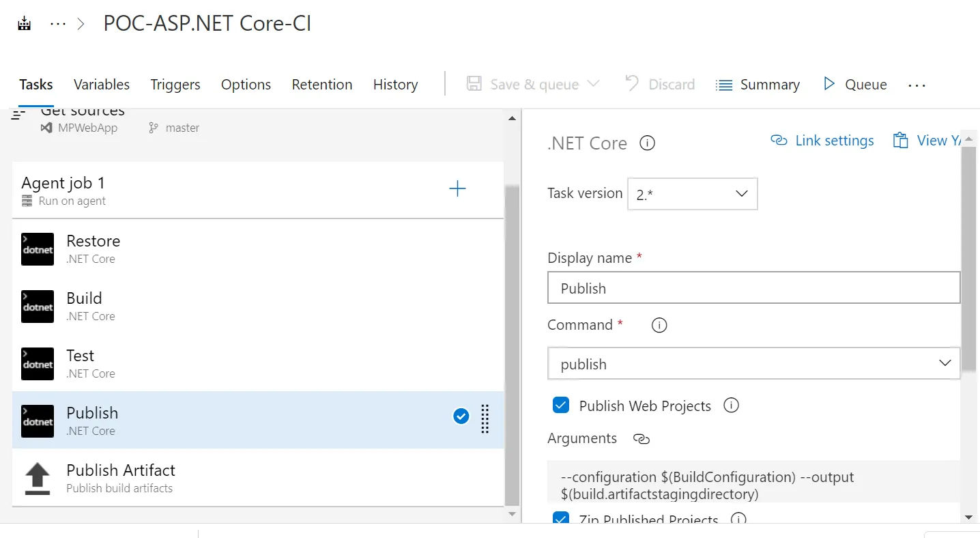The width and height of the screenshot is (980, 538).
Task: Click the info icon next to .NET Core title
Action: coord(647,143)
